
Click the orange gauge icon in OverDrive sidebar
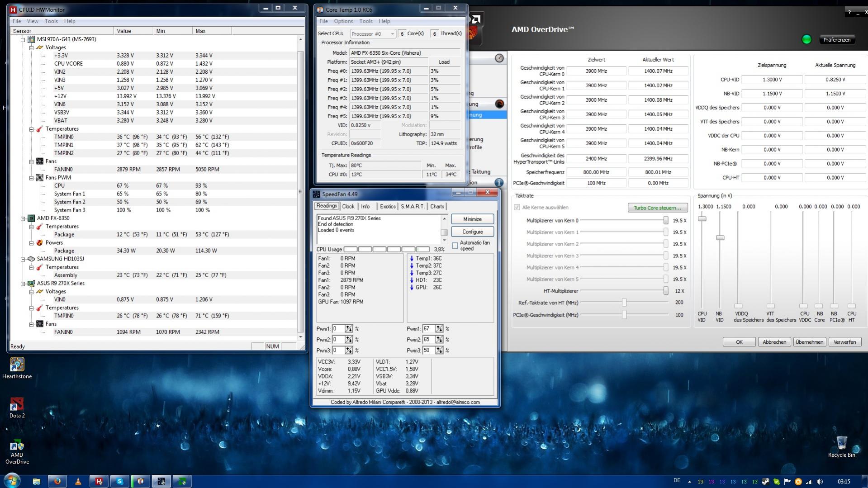(x=499, y=104)
